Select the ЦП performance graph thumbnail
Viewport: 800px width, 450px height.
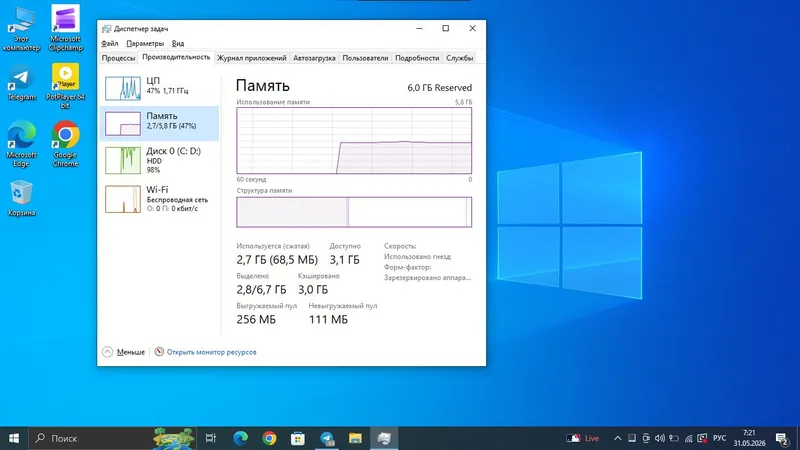[123, 88]
